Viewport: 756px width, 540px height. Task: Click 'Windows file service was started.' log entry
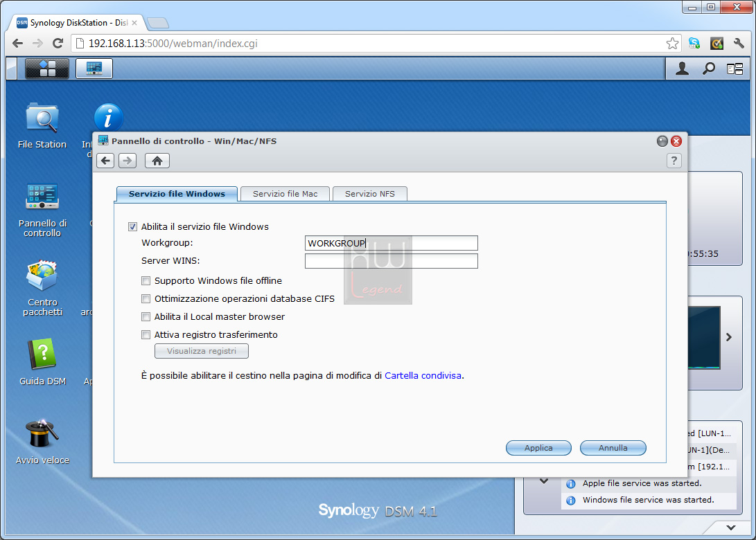tap(648, 500)
